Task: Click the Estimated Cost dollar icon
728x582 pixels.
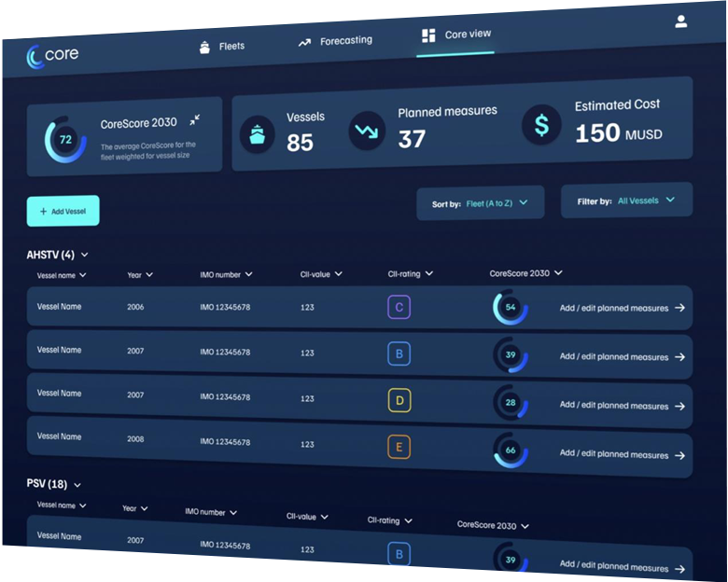Action: [540, 124]
